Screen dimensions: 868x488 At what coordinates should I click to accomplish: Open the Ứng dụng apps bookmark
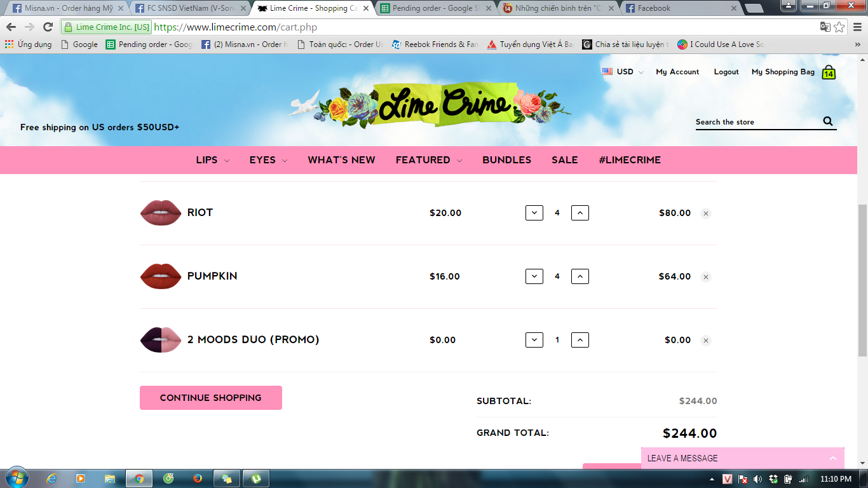tap(29, 44)
